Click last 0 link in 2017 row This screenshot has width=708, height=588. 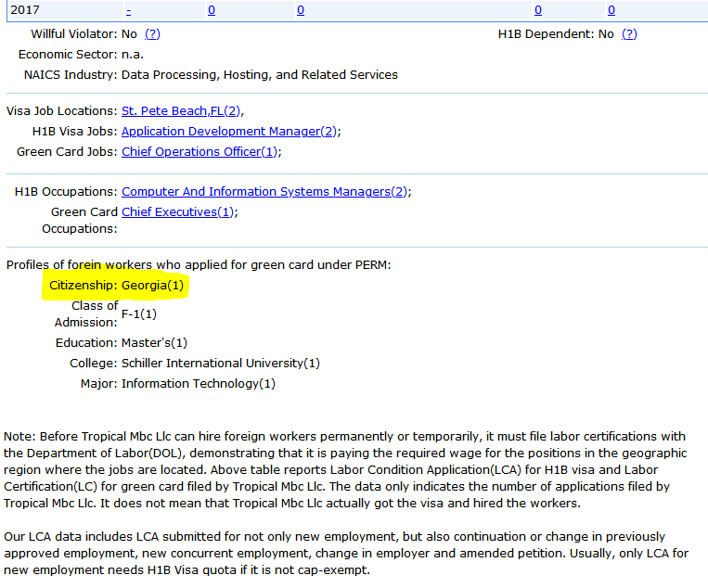[611, 10]
